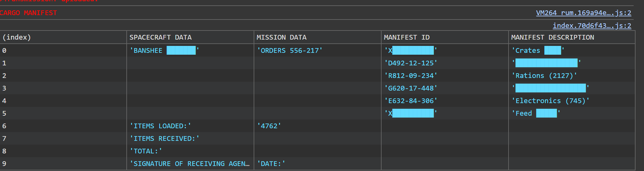This screenshot has width=644, height=171.
Task: Select the 'ORDERS 556-217' cell
Action: tap(318, 50)
